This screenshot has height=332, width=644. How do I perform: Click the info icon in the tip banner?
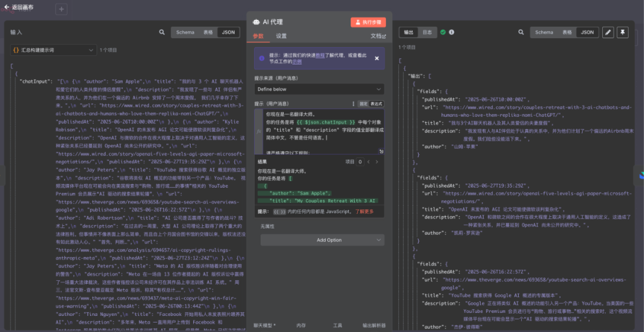pyautogui.click(x=262, y=58)
